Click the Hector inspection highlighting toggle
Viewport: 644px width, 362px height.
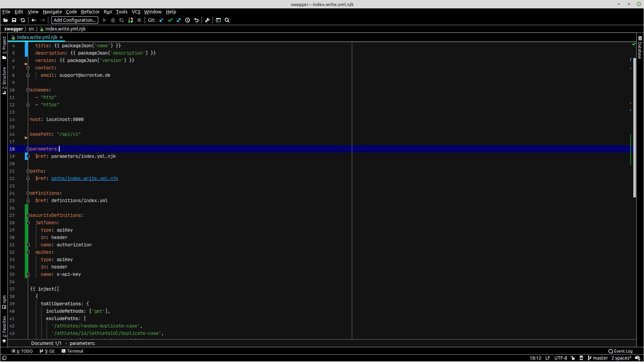(581, 358)
